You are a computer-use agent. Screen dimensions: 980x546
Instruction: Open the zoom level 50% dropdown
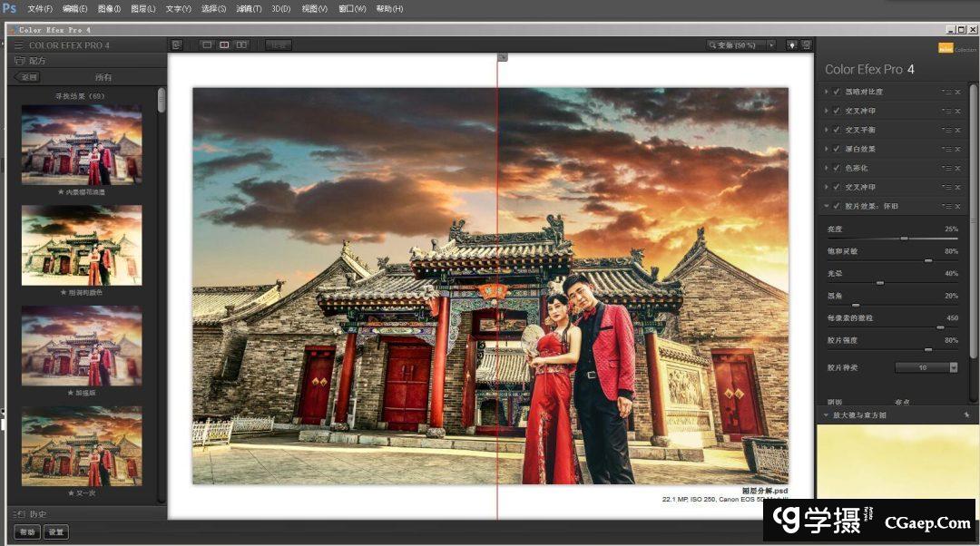771,44
